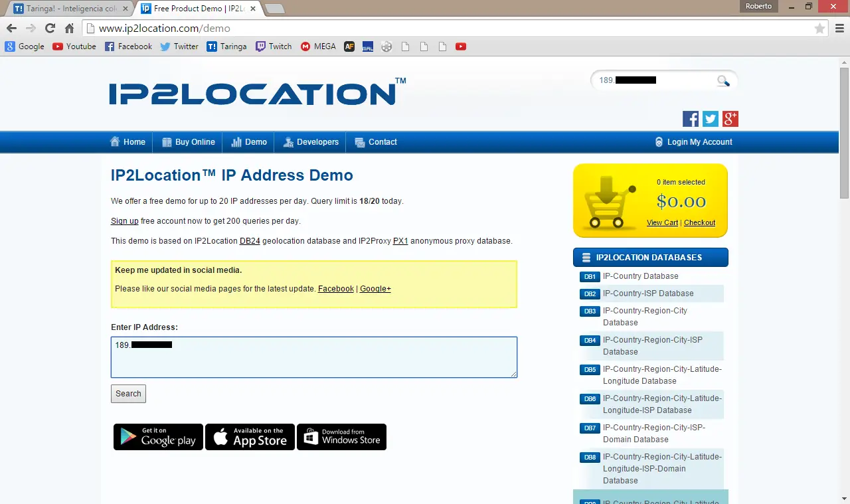Click Login My Account
Screen dimensions: 850x504
click(693, 142)
